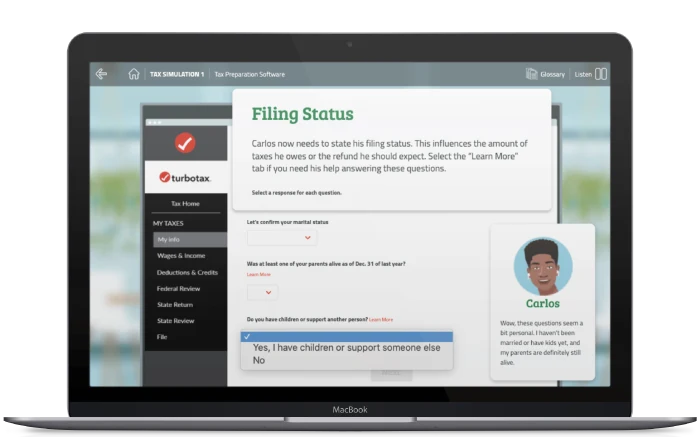Open the Glossary book icon
The height and width of the screenshot is (437, 700).
(x=532, y=74)
